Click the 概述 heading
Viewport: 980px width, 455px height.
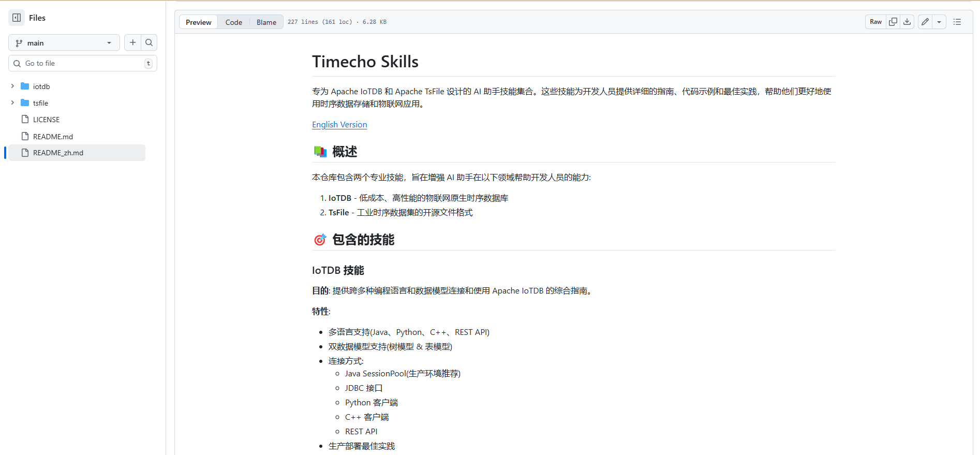[345, 152]
